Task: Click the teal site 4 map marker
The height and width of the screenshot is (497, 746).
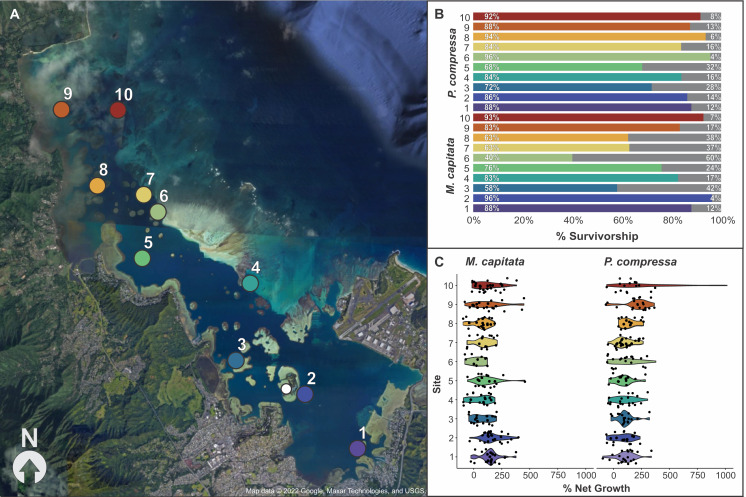Action: pos(250,283)
